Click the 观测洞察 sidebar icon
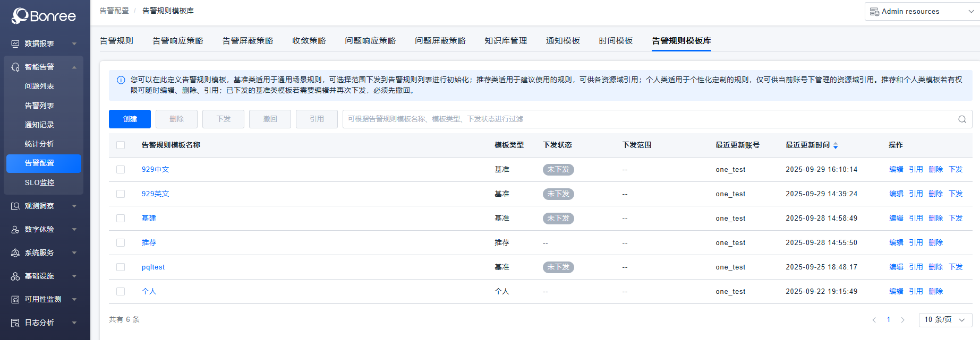This screenshot has width=980, height=340. [15, 206]
